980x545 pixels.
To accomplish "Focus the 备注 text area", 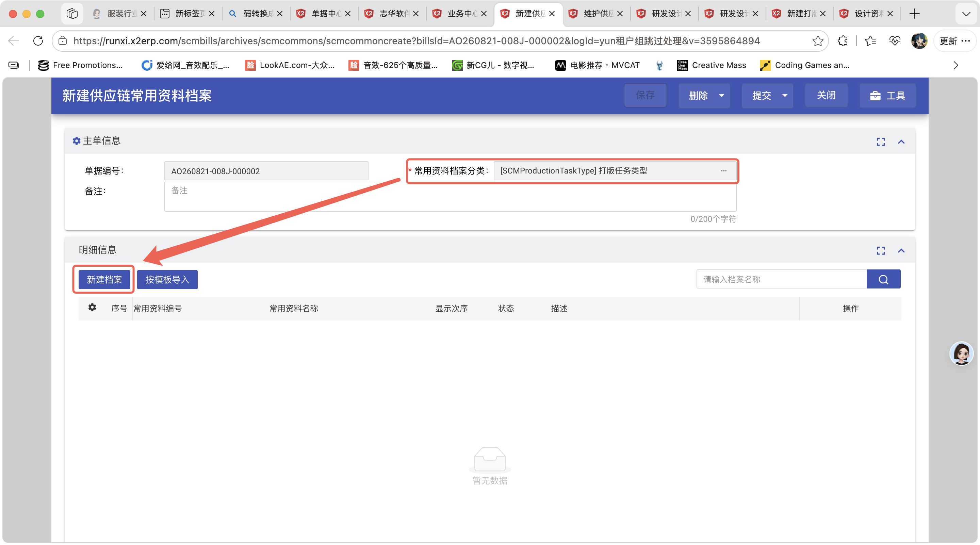I will 451,197.
